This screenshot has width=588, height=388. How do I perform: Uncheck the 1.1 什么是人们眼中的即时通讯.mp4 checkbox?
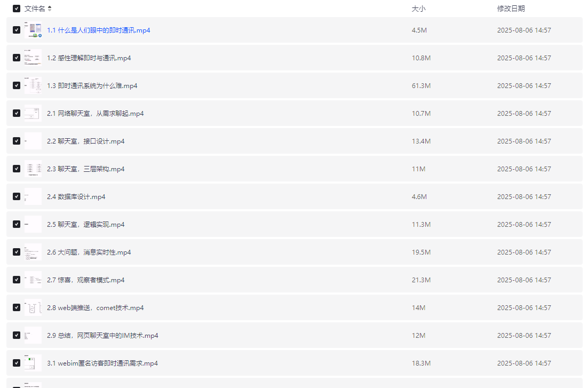[17, 30]
